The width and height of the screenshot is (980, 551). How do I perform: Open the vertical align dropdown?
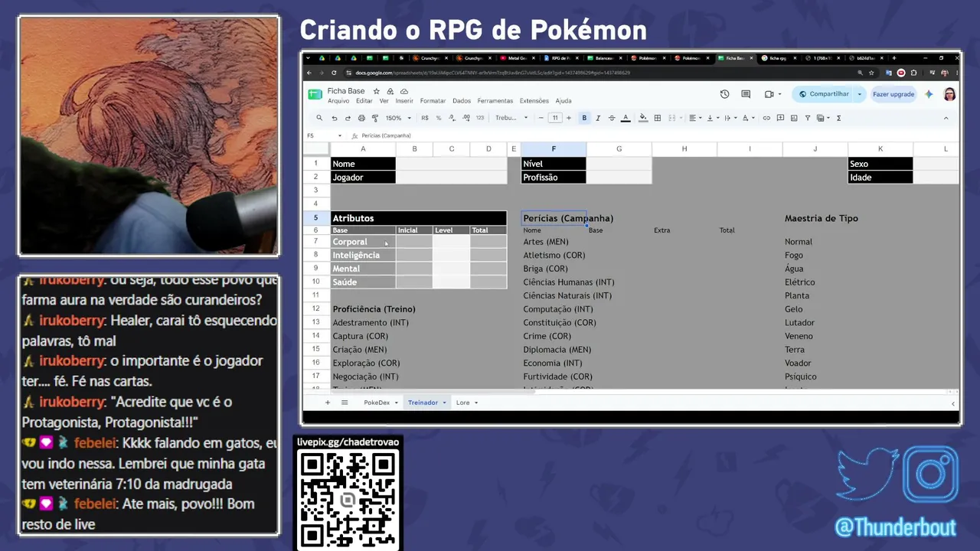712,118
